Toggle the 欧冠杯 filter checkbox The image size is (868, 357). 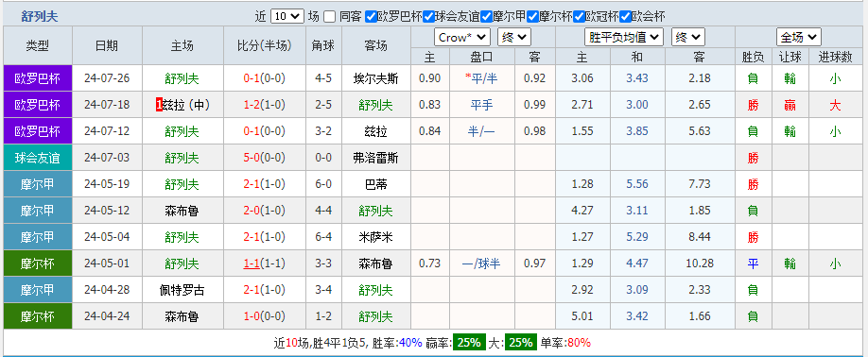[x=580, y=17]
